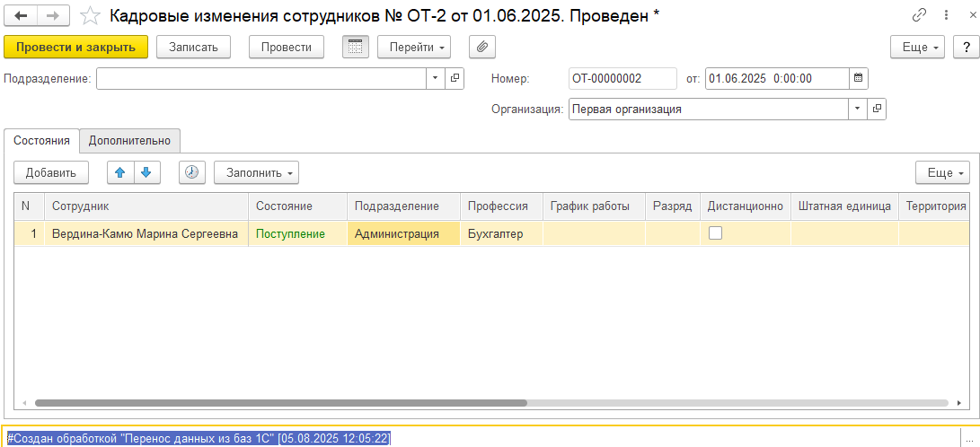The width and height of the screenshot is (980, 447).
Task: Click the back navigation arrow
Action: 21,15
